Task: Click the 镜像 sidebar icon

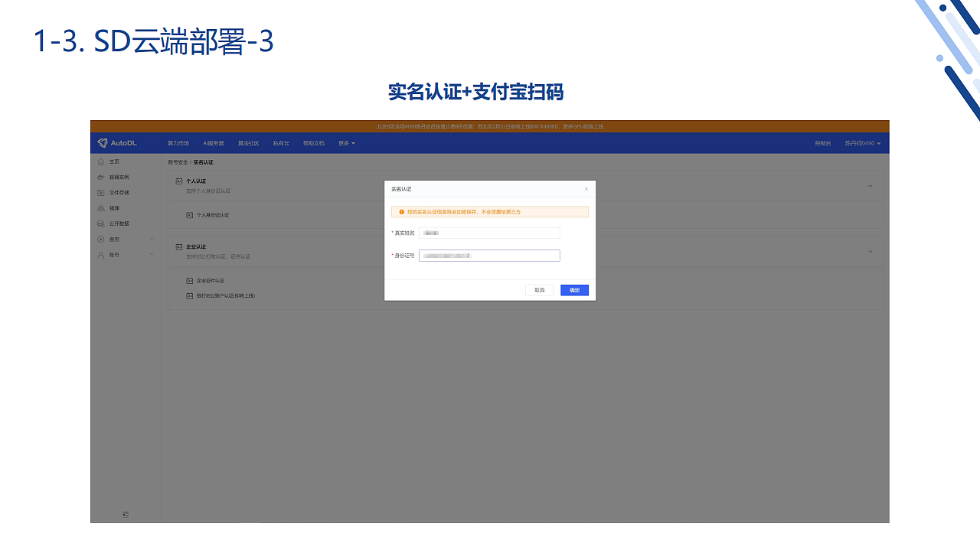Action: [x=101, y=208]
